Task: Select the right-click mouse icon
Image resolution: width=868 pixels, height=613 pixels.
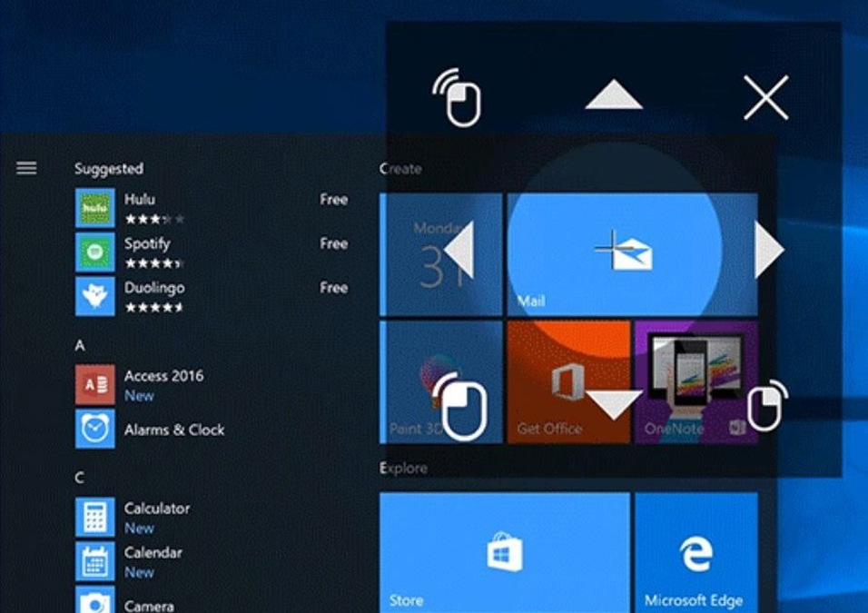Action: click(x=768, y=405)
